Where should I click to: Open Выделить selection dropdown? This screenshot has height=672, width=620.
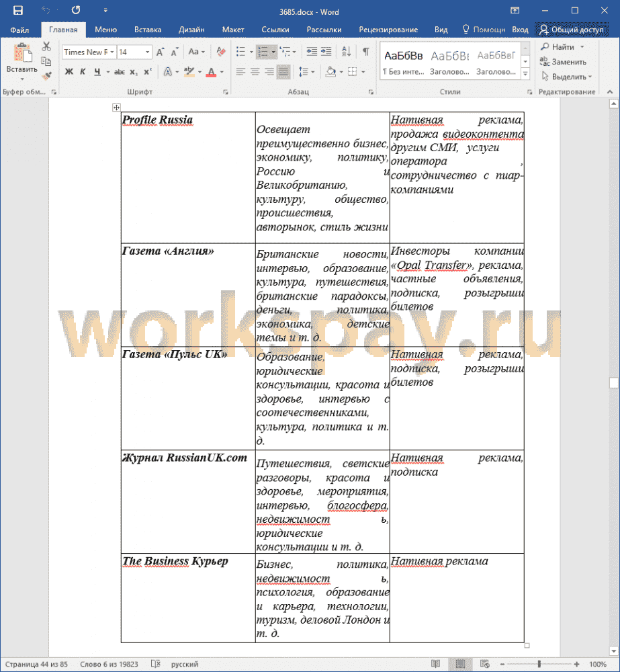(566, 77)
